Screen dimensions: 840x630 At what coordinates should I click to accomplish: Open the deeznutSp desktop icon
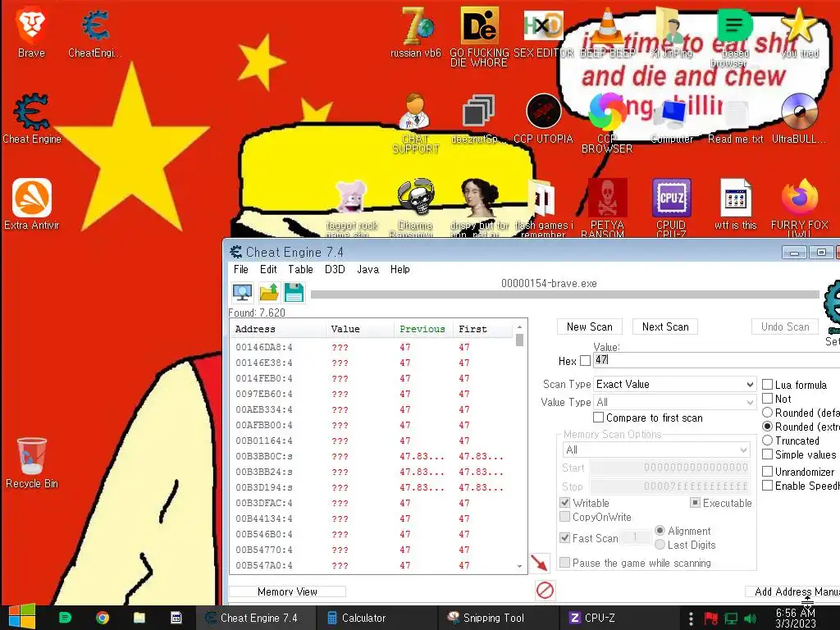478,118
